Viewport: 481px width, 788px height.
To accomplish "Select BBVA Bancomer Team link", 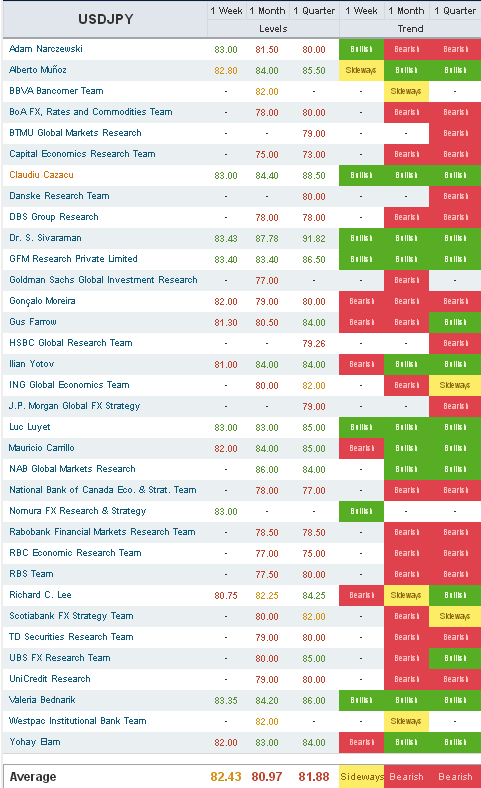I will [x=56, y=91].
